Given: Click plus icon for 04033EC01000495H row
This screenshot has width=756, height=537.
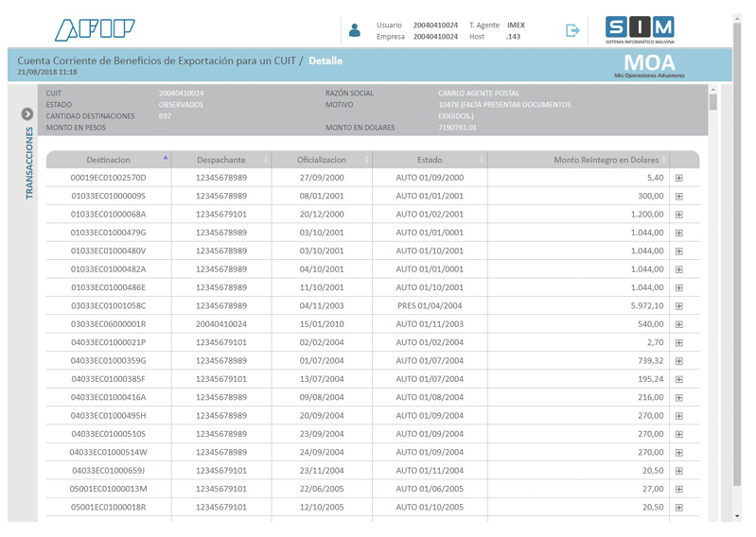Looking at the screenshot, I should 678,416.
